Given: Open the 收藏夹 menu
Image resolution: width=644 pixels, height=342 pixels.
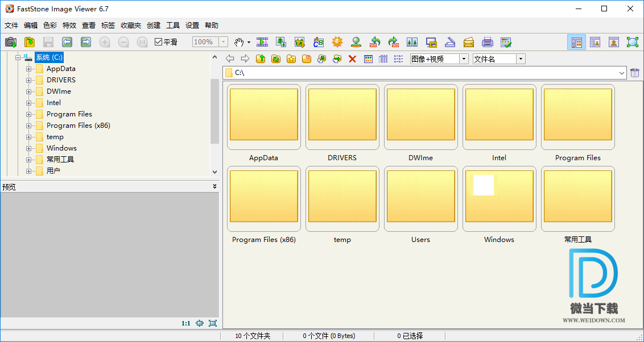Looking at the screenshot, I should [131, 26].
